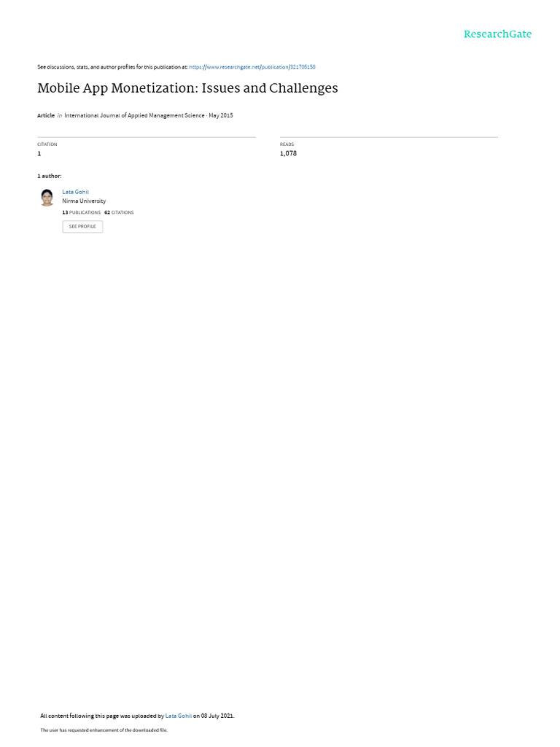
Task: Click the 62 Citations stat
Action: (x=119, y=212)
